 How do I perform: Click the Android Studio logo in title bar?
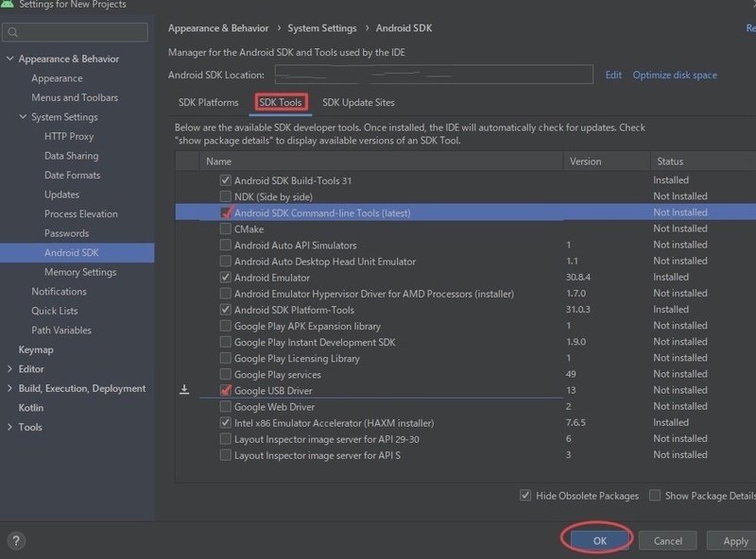click(8, 4)
